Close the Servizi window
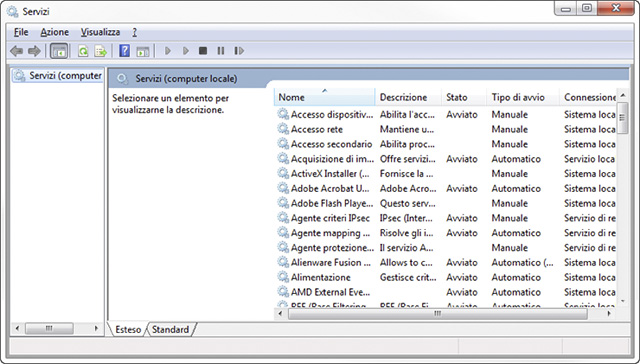 [x=616, y=9]
